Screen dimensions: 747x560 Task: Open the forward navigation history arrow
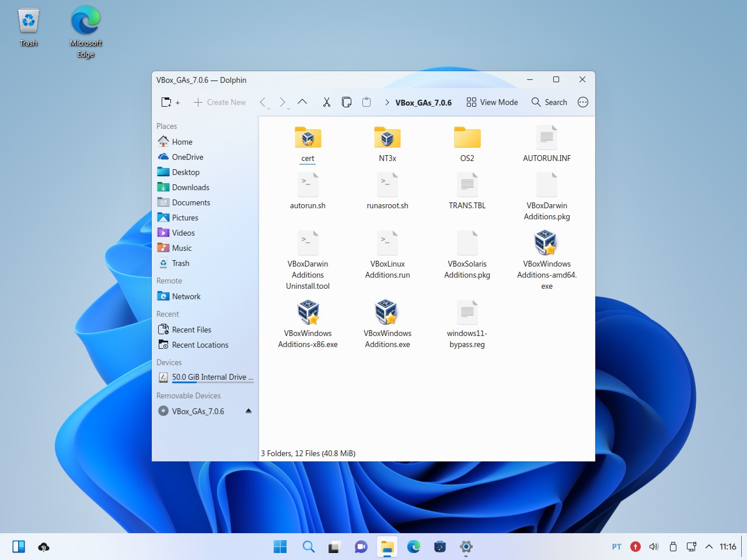[284, 103]
